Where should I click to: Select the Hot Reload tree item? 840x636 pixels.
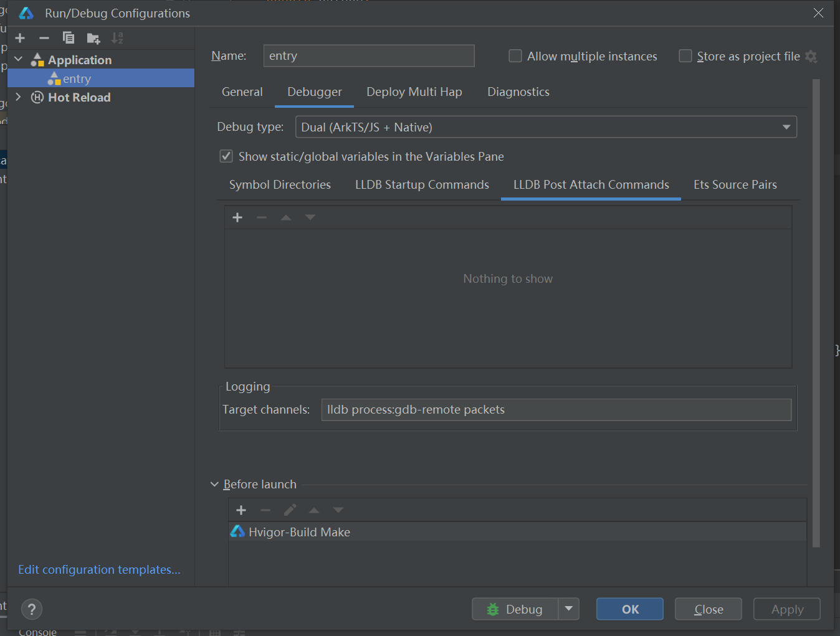coord(79,97)
